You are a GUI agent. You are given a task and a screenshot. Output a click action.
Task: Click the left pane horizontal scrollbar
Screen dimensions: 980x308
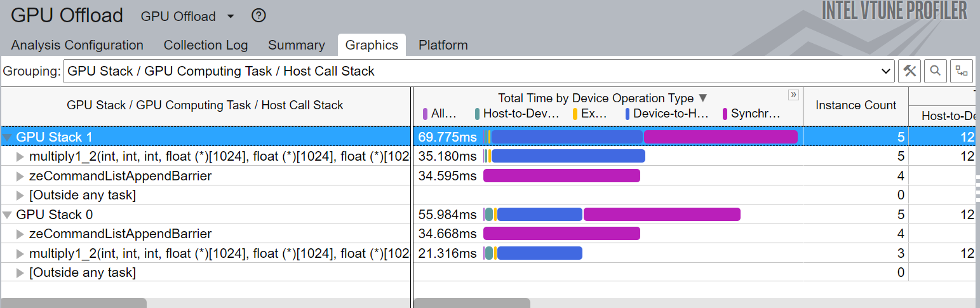(74, 303)
